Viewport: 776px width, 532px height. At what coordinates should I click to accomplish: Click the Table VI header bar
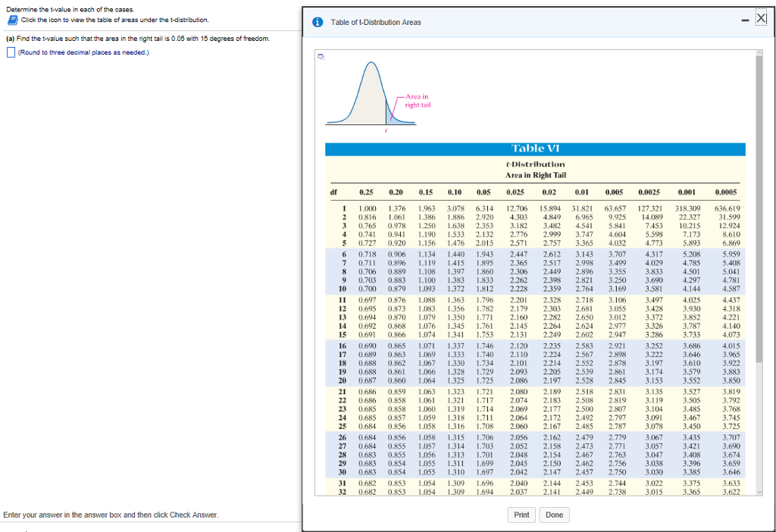pyautogui.click(x=534, y=149)
